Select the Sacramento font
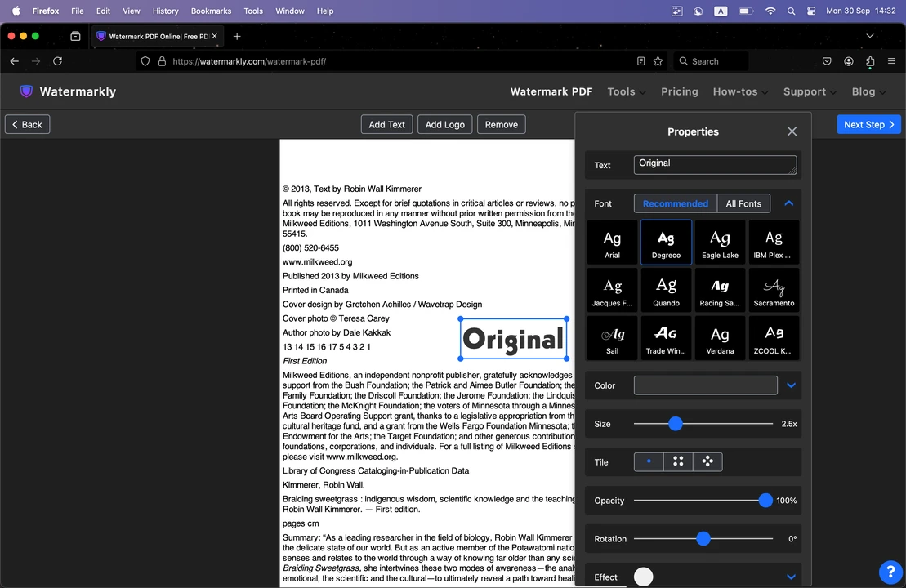This screenshot has height=588, width=906. click(773, 289)
